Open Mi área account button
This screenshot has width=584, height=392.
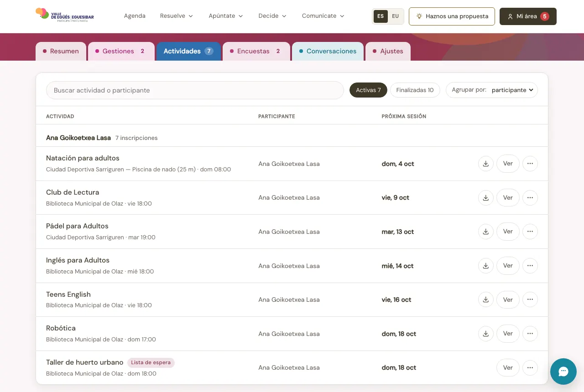click(x=528, y=16)
